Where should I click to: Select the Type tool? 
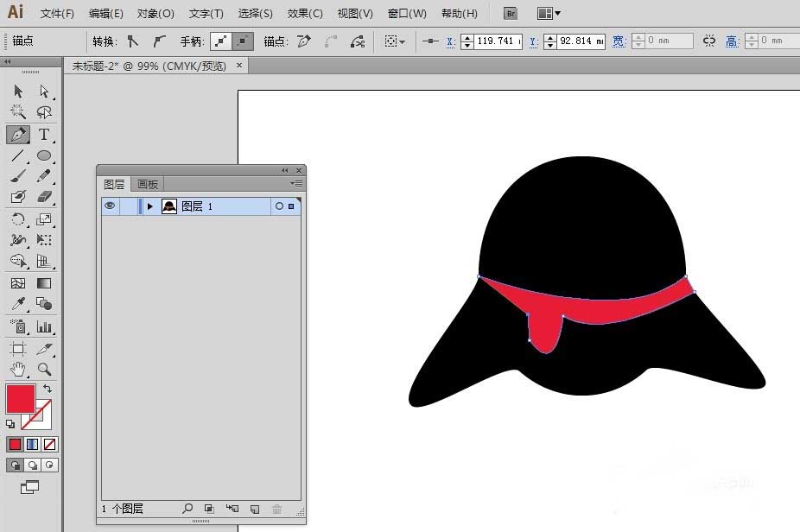[x=44, y=135]
